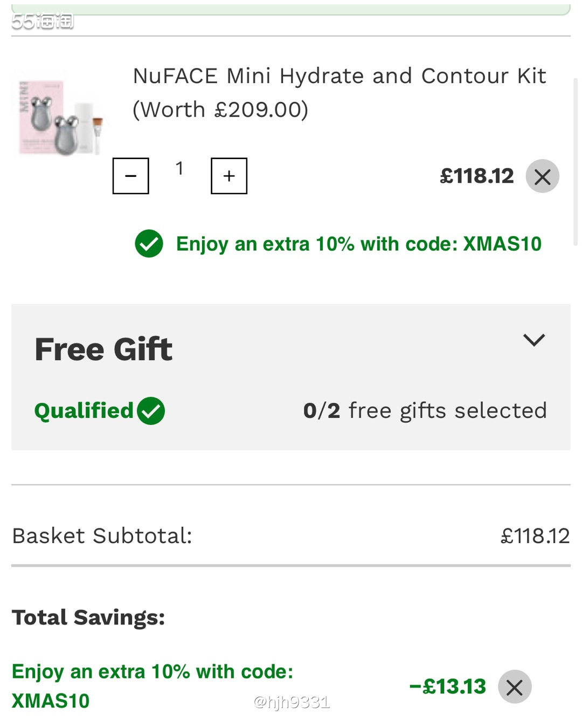The width and height of the screenshot is (582, 728).
Task: Click the item offer text with code XMAS10
Action: (x=358, y=244)
